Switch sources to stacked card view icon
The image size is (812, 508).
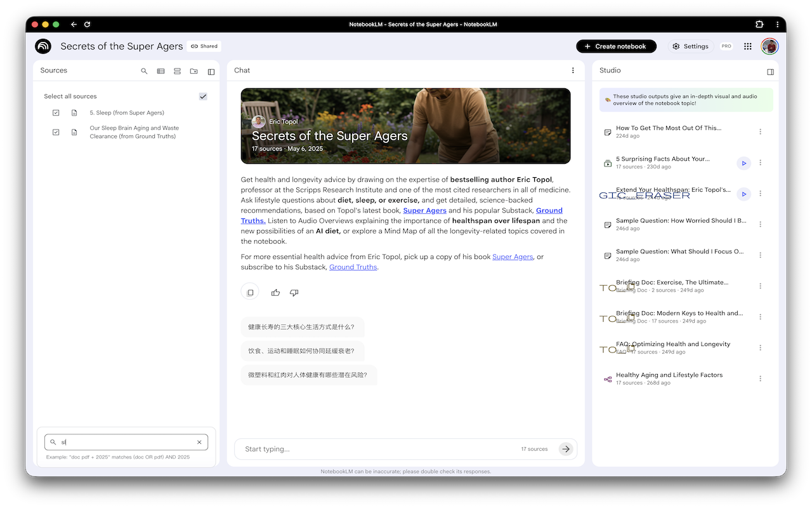tap(178, 71)
